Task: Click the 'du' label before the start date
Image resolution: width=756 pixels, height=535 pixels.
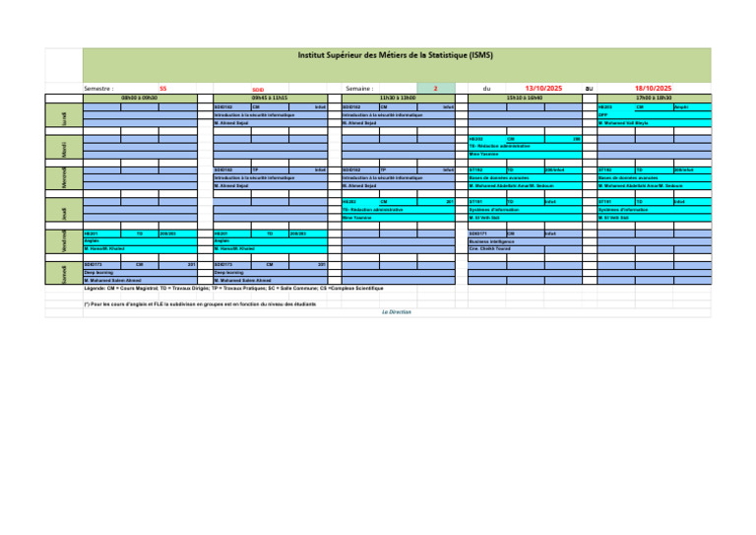Action: (486, 89)
